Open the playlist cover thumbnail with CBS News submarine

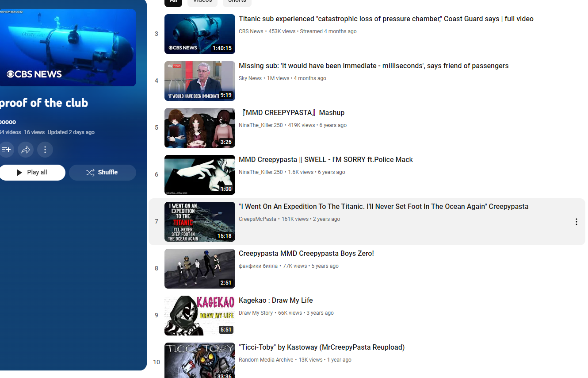(68, 48)
